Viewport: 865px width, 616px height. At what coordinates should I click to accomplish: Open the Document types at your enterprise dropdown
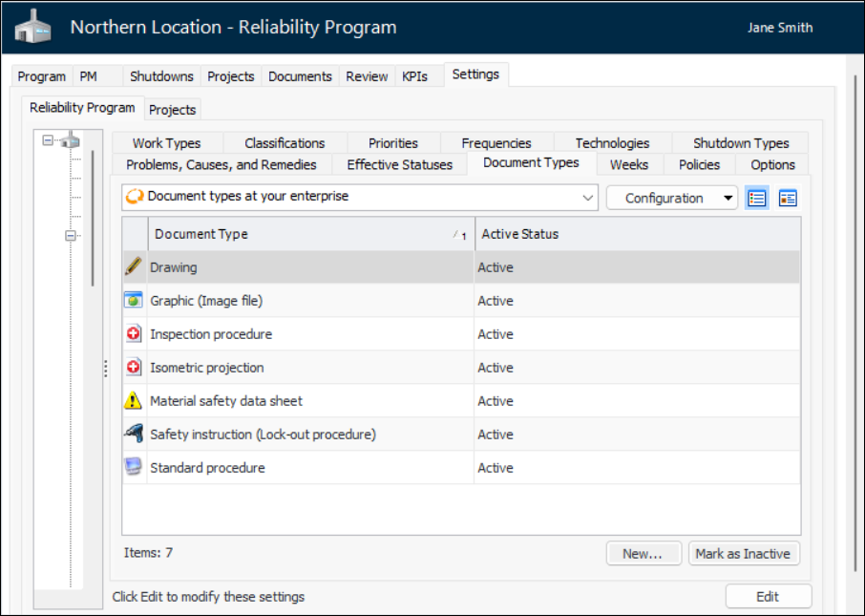(588, 198)
